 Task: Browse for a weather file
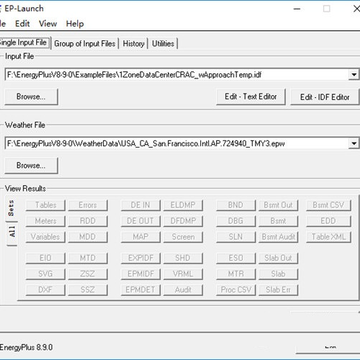(x=31, y=165)
